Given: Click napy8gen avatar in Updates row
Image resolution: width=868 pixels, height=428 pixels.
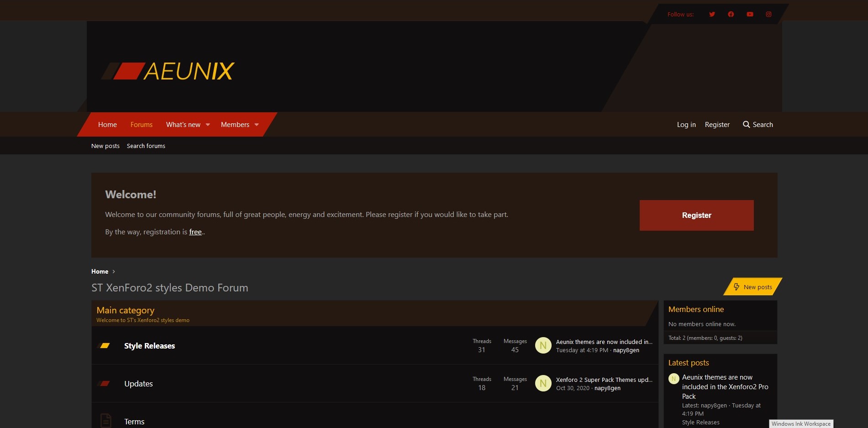Looking at the screenshot, I should [543, 384].
